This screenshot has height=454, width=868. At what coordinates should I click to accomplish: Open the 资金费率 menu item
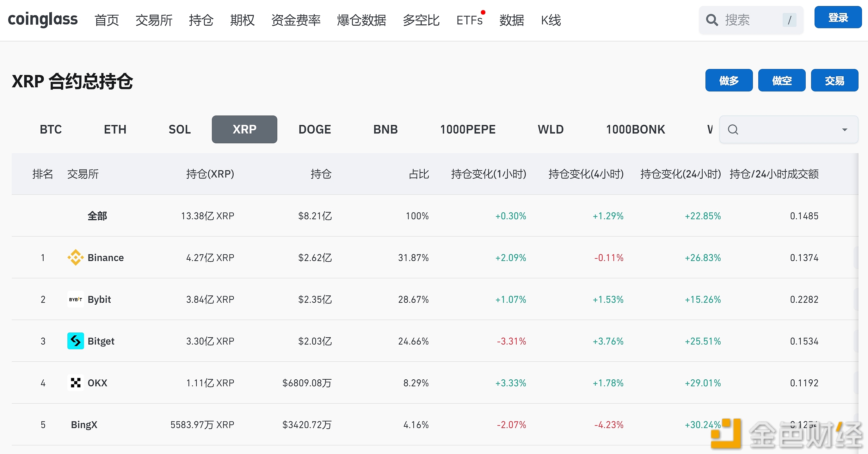tap(296, 20)
